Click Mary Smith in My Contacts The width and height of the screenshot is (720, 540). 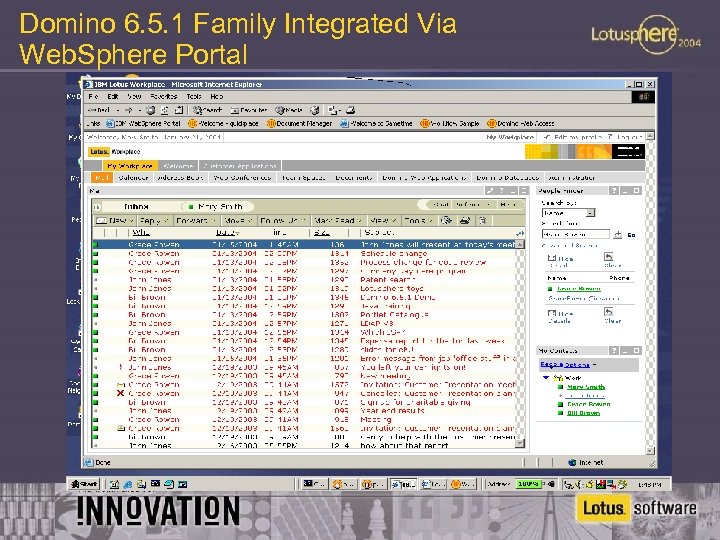coord(586,387)
